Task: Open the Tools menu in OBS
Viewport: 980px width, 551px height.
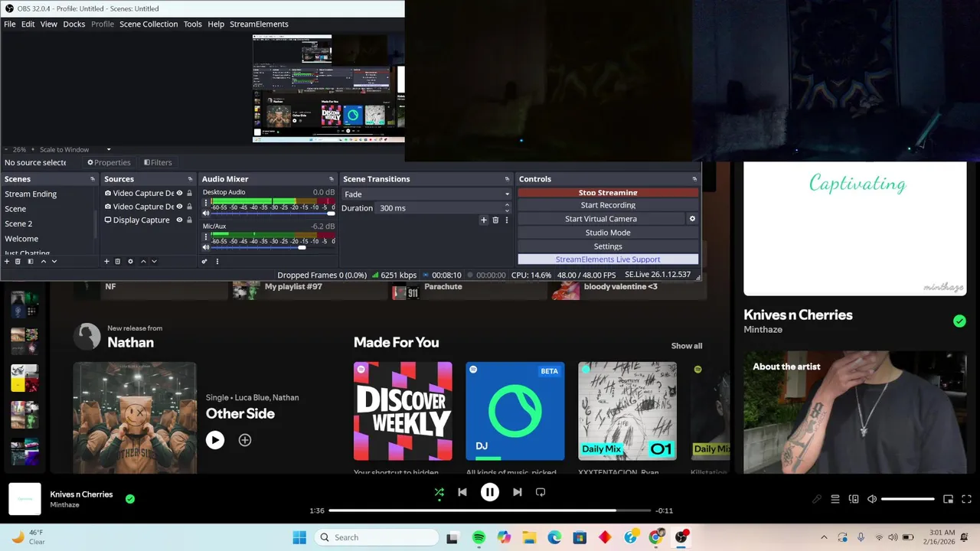Action: 193,24
